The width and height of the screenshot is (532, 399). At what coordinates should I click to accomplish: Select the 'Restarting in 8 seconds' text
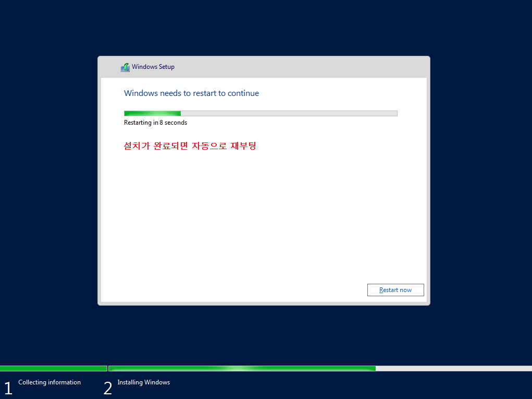(x=155, y=123)
